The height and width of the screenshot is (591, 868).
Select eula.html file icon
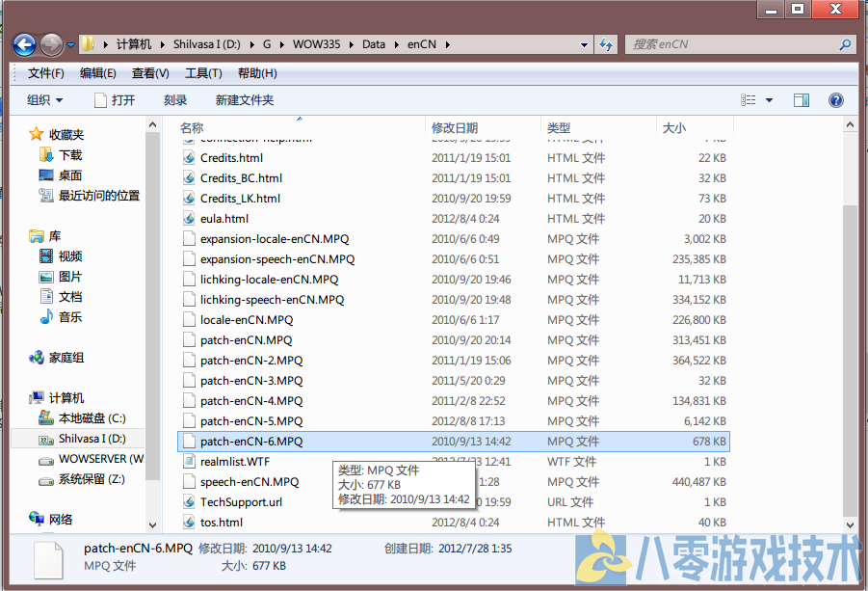190,218
